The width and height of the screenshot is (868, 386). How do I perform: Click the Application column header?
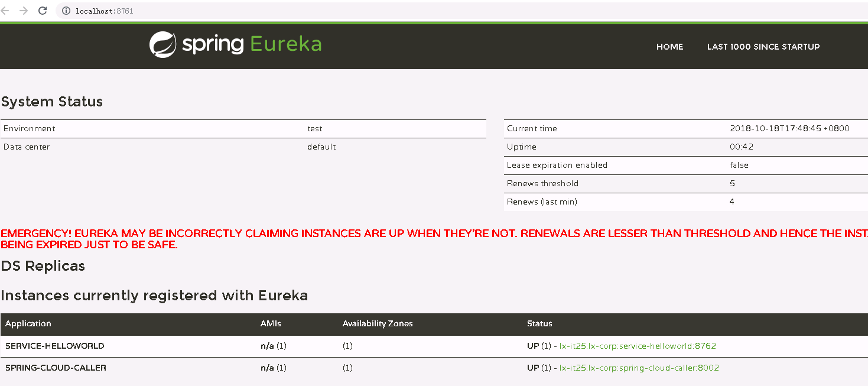pos(28,323)
